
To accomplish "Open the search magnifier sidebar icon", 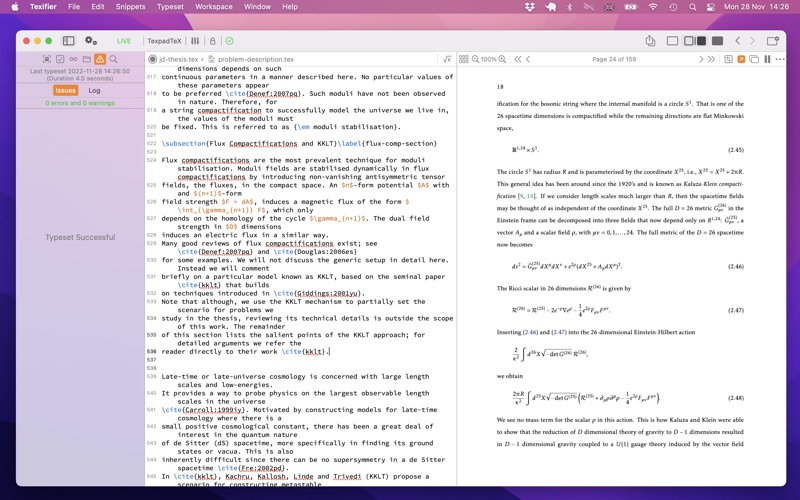I will [x=113, y=59].
